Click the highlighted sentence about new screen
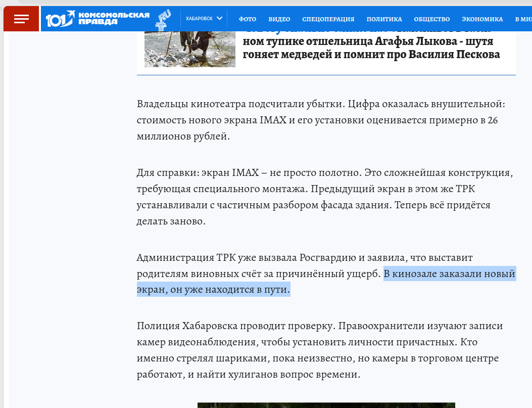 (326, 282)
